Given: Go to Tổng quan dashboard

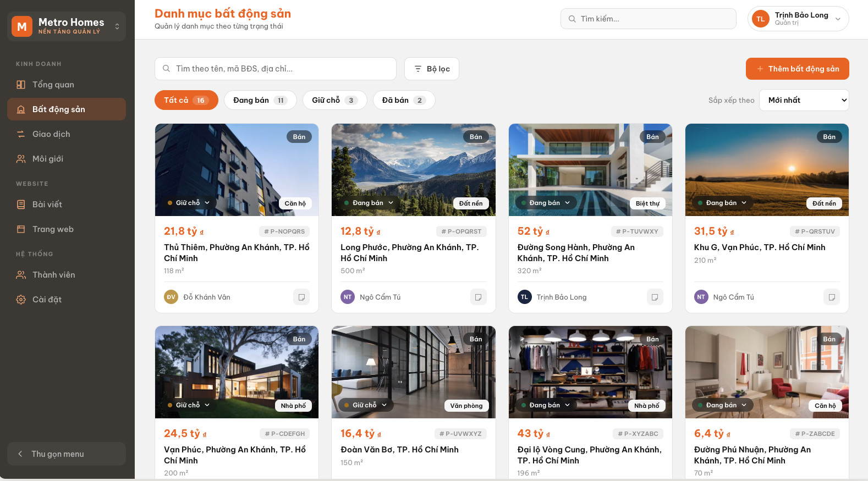Looking at the screenshot, I should coord(67,85).
